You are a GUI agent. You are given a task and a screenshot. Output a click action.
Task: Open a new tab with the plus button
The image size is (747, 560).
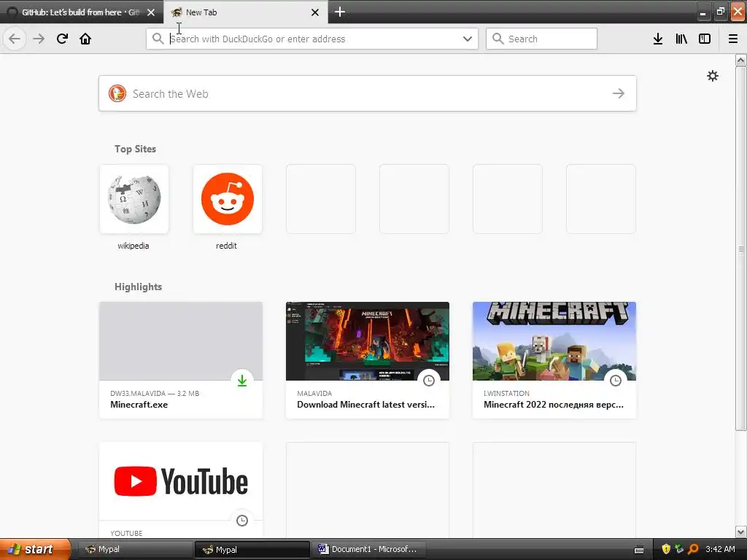pos(340,12)
